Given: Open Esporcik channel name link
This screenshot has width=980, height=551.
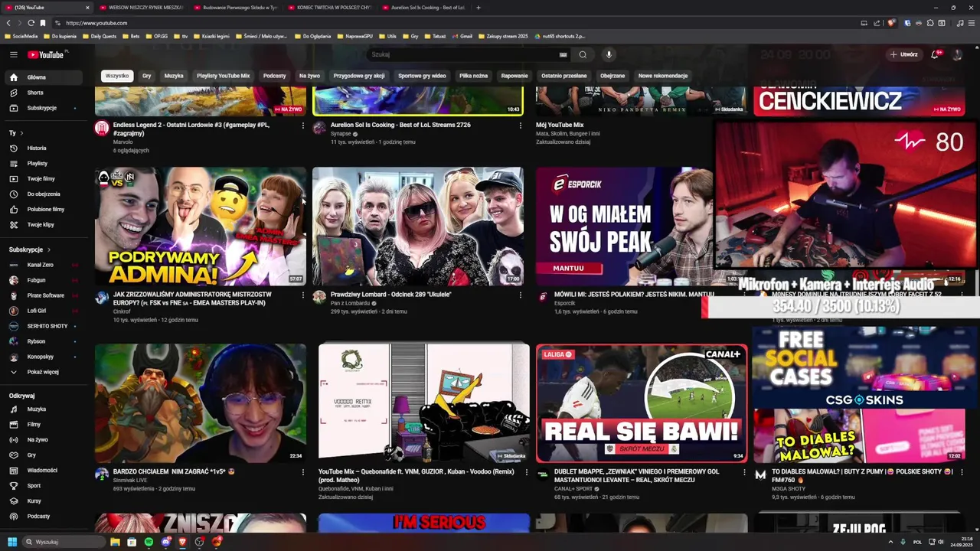Looking at the screenshot, I should click(x=565, y=303).
